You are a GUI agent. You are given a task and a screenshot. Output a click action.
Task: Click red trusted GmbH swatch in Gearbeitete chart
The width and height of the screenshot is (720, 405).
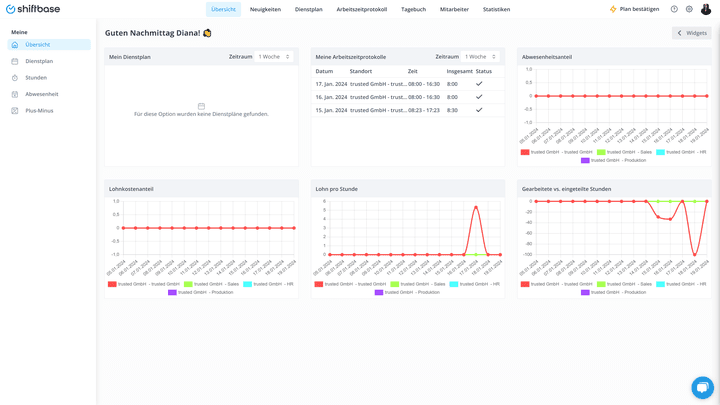click(x=525, y=284)
